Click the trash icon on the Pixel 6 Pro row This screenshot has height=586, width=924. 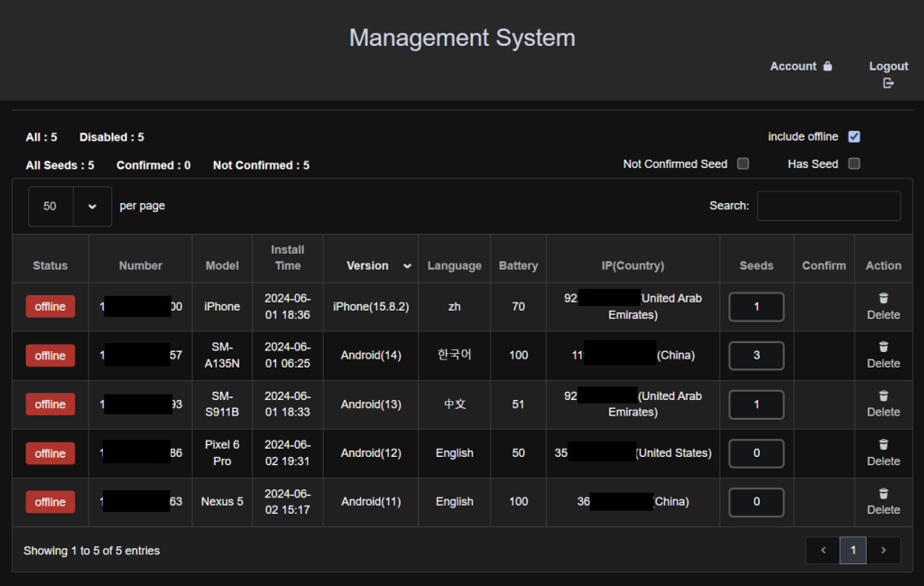[x=882, y=444]
